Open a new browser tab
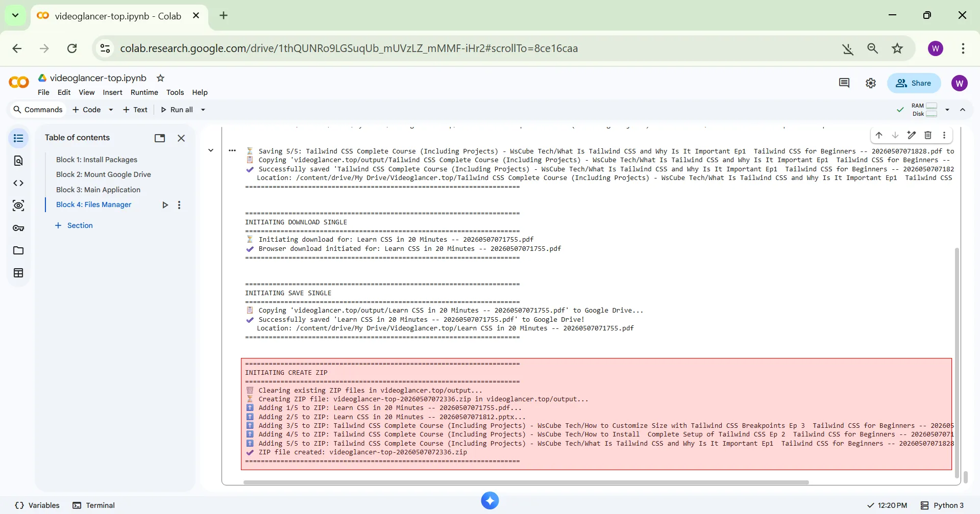Image resolution: width=980 pixels, height=514 pixels. pyautogui.click(x=224, y=15)
